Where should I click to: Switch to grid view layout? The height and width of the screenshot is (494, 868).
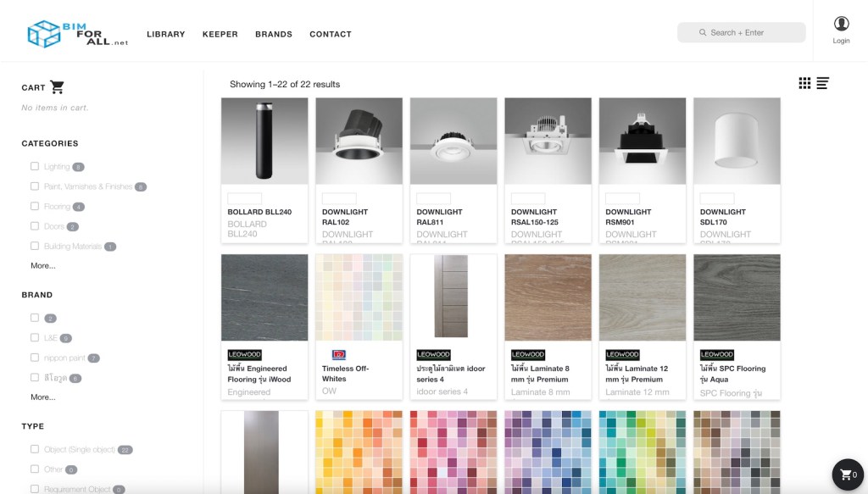click(x=804, y=83)
